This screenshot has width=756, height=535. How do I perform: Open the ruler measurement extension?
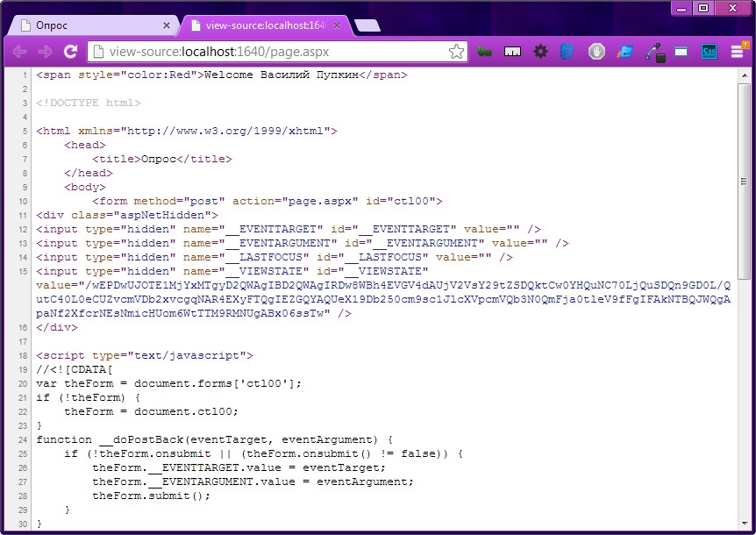[x=512, y=52]
